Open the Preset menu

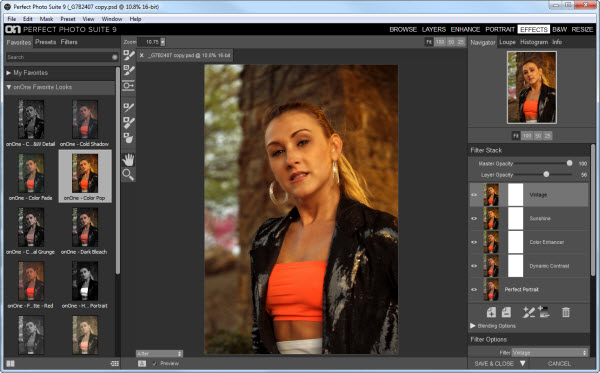(68, 19)
